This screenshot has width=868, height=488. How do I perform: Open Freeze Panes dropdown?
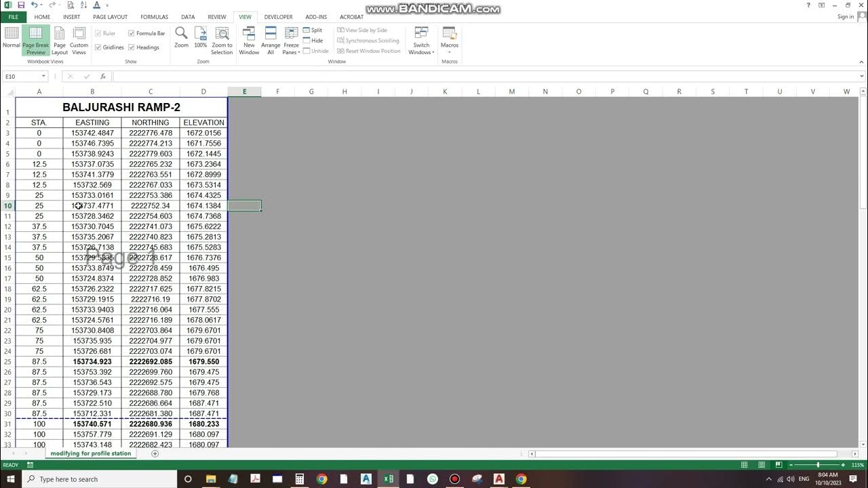pos(291,40)
